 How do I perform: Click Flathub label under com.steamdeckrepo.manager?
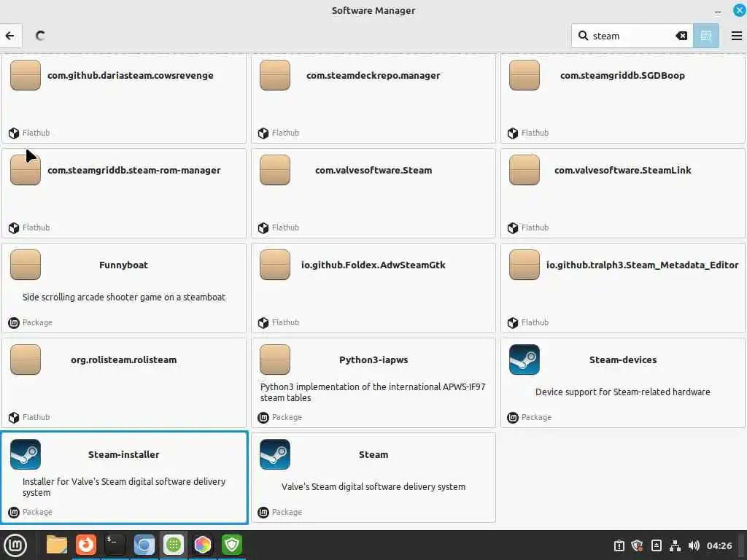click(285, 133)
